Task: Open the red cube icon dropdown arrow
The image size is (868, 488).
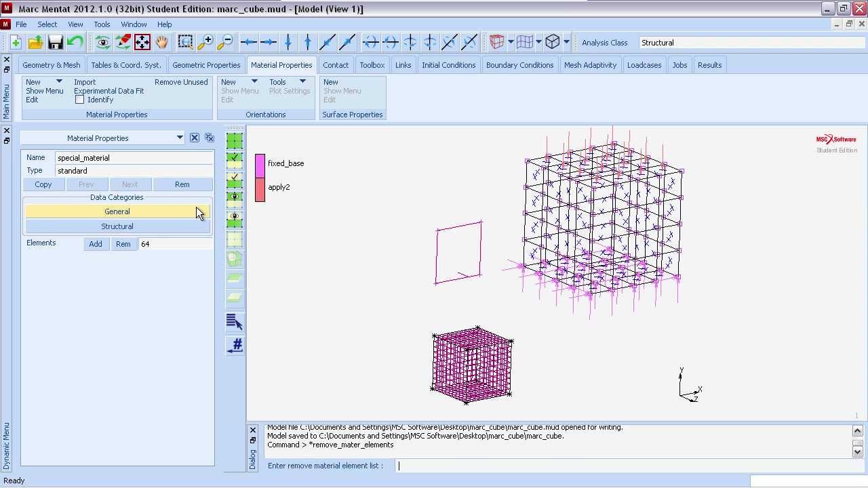Action: coord(511,42)
